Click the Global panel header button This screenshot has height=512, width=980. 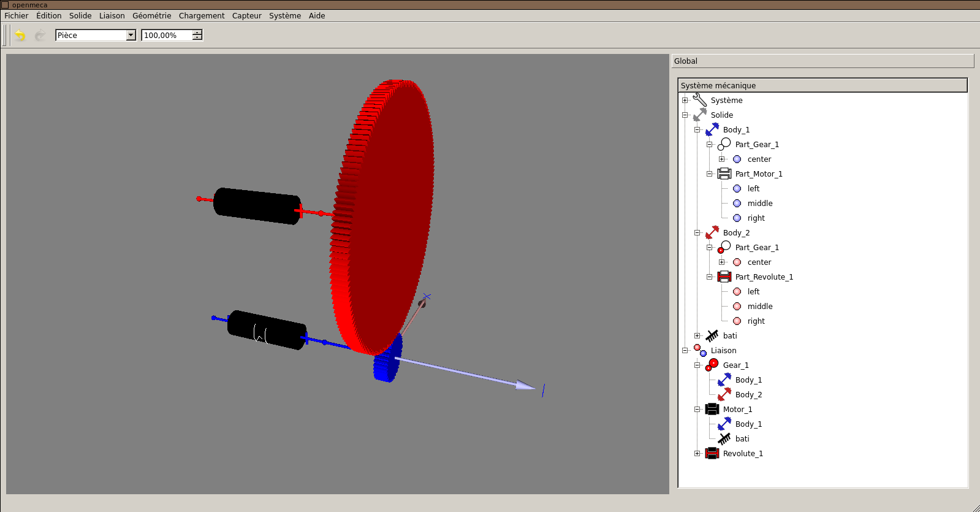(822, 61)
